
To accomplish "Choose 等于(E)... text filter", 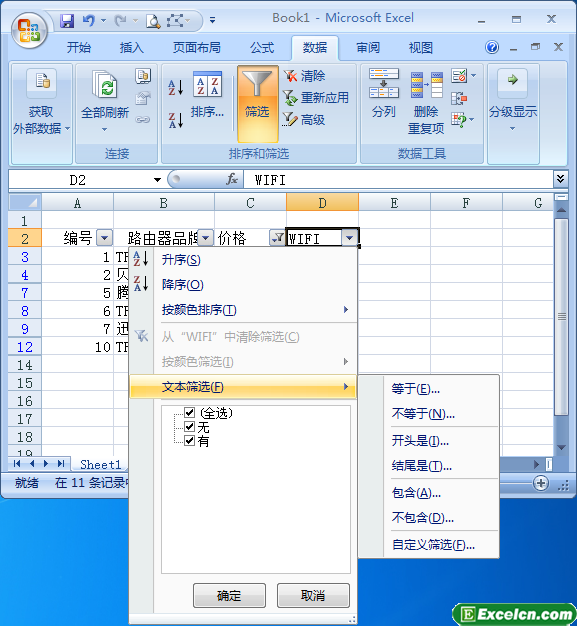I will pos(429,388).
